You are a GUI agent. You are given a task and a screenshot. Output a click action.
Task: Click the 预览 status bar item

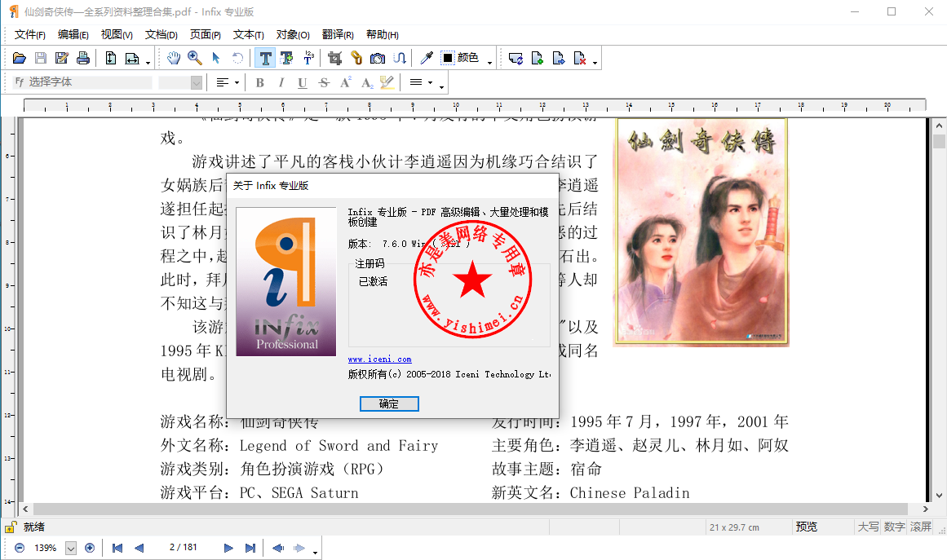pyautogui.click(x=806, y=527)
